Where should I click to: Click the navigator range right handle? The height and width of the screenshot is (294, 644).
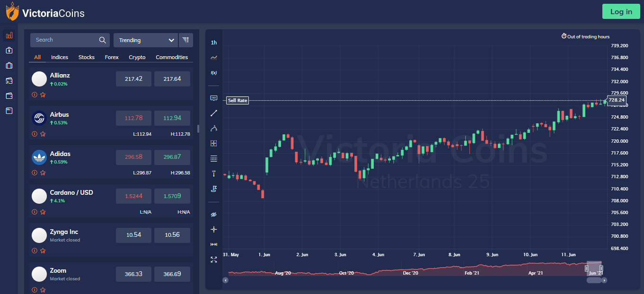click(x=601, y=269)
